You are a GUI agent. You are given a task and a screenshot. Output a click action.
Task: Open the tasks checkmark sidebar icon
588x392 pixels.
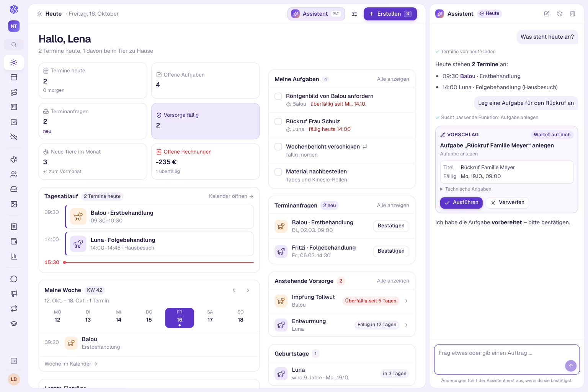click(14, 122)
